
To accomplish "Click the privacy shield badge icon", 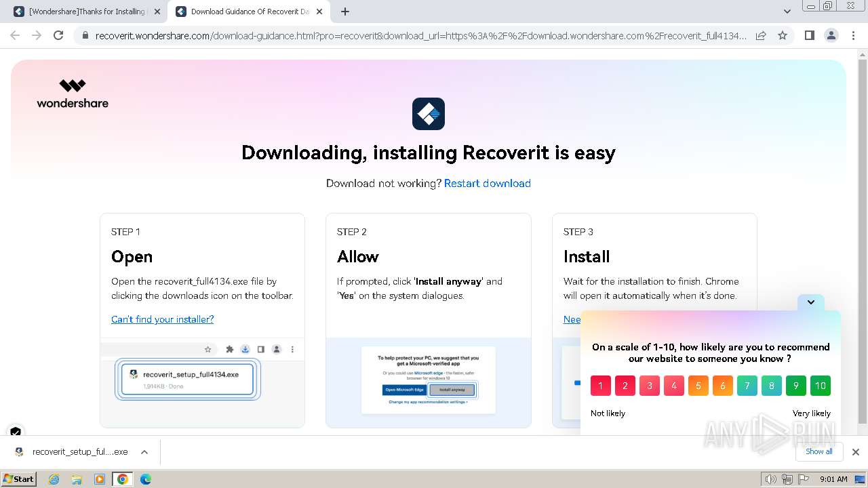I will click(x=16, y=432).
